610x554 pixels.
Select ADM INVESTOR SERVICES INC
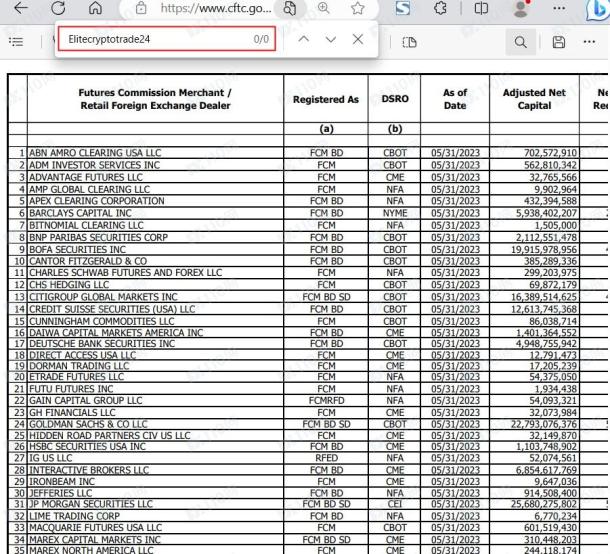click(95, 165)
